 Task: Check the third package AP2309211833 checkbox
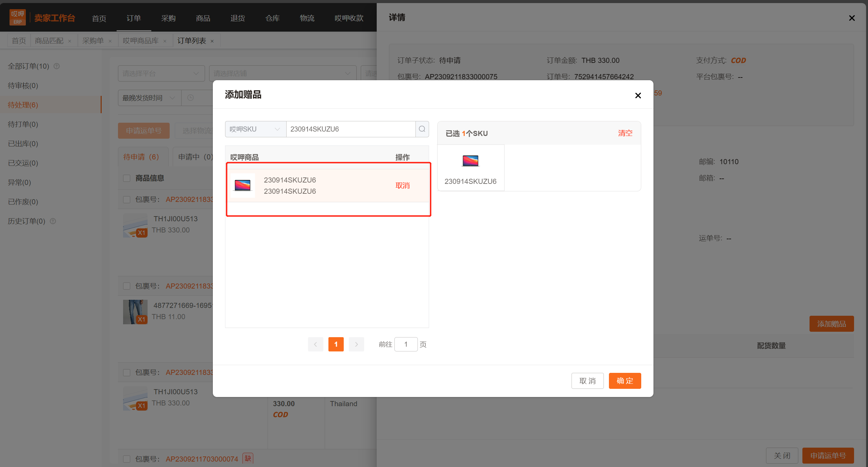point(127,373)
